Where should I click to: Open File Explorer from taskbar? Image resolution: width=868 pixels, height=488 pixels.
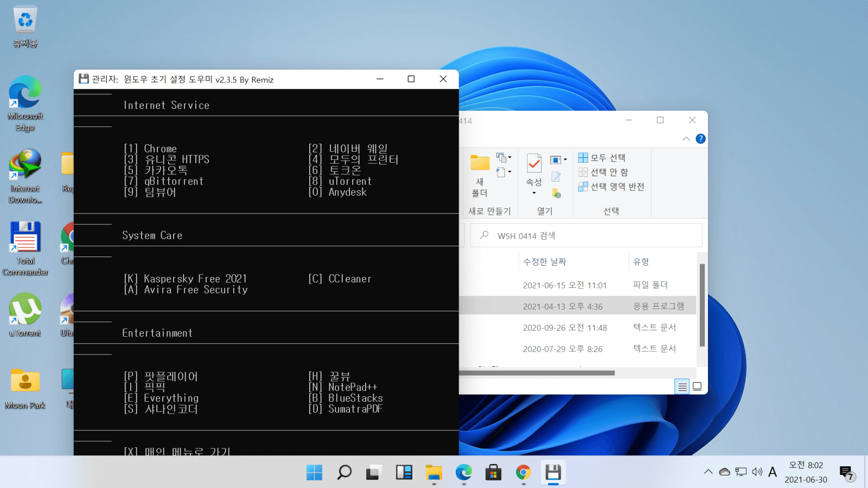[x=433, y=472]
